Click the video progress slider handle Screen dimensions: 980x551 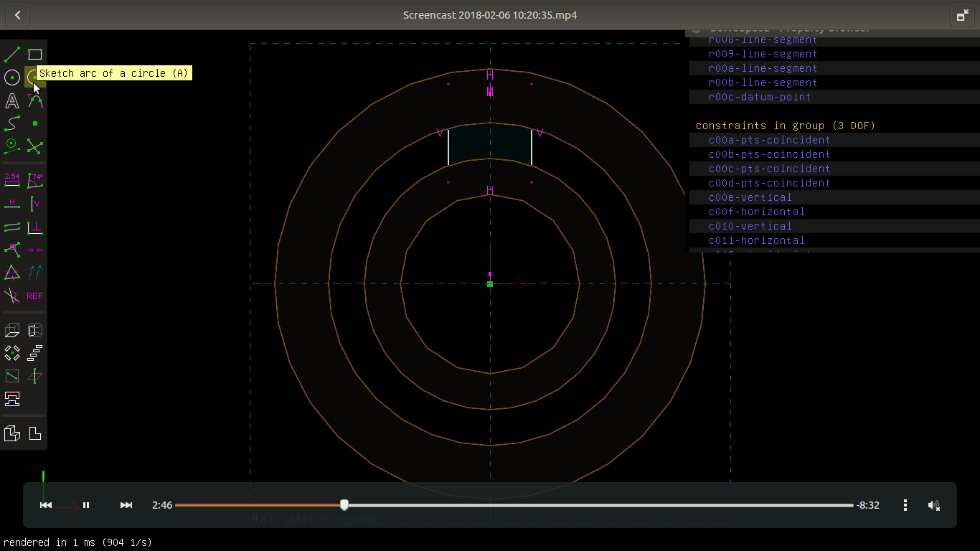pyautogui.click(x=344, y=505)
